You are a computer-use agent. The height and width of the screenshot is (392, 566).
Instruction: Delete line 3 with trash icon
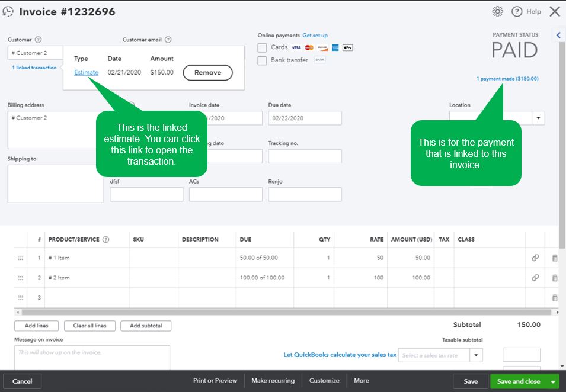[555, 298]
